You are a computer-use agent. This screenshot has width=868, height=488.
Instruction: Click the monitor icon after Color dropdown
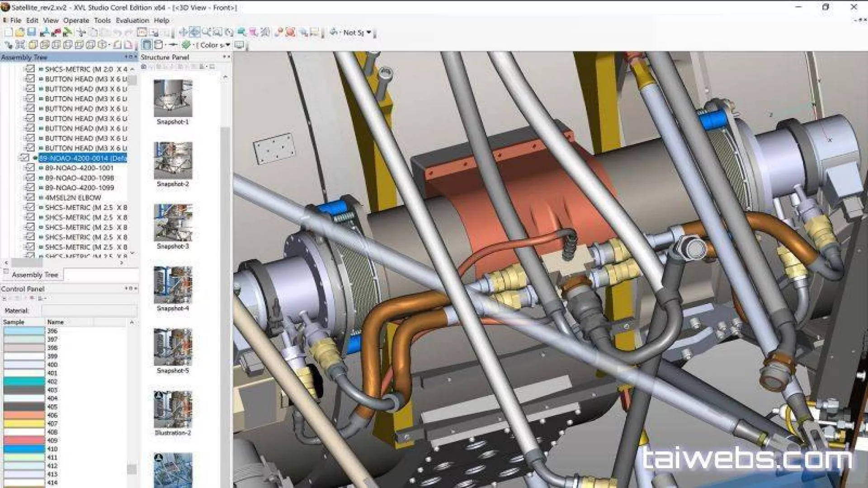pyautogui.click(x=239, y=45)
